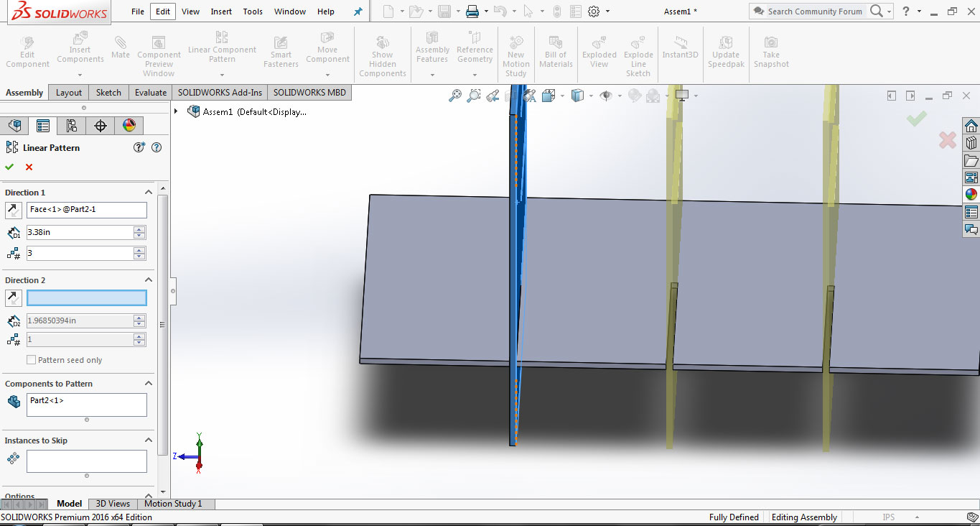The image size is (980, 526).
Task: Click the Options gear icon
Action: click(594, 11)
